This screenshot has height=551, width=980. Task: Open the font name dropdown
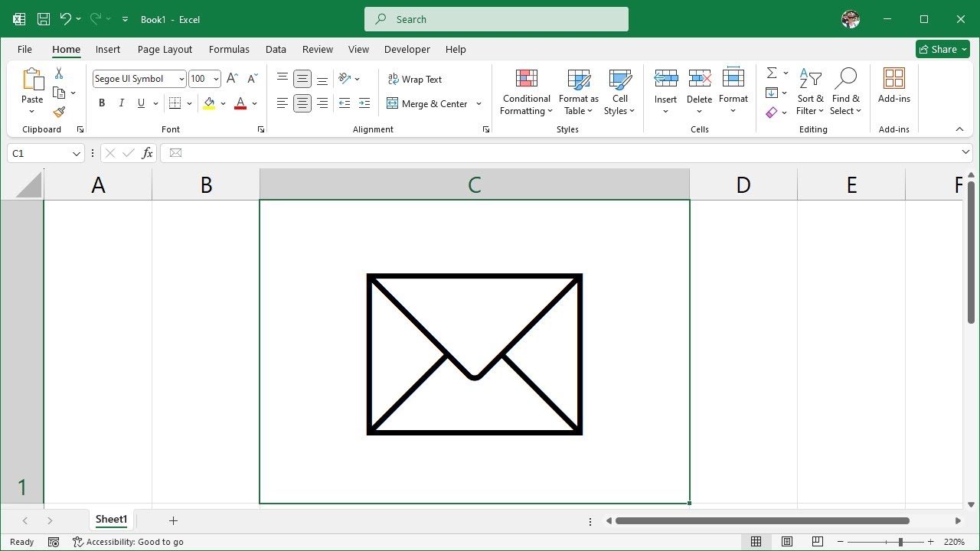coord(181,79)
